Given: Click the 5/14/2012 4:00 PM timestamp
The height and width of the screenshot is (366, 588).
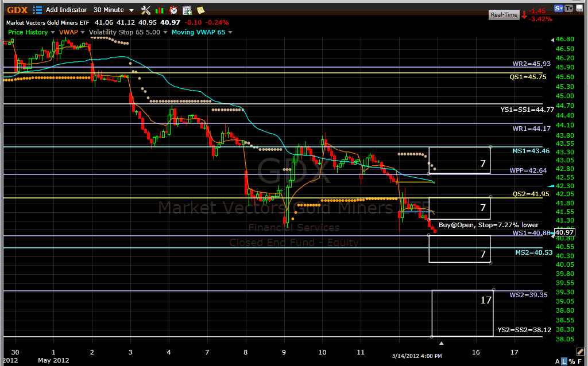Looking at the screenshot, I should coord(417,356).
